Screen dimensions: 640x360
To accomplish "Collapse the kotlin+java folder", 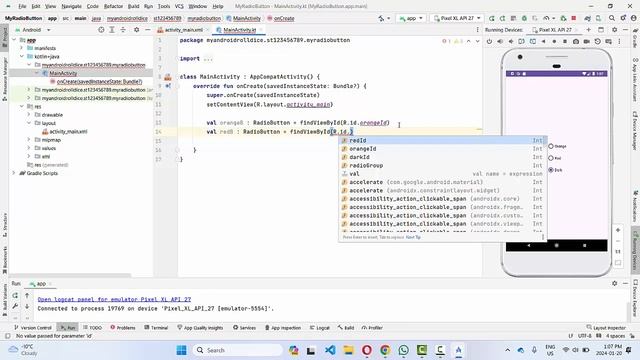I will point(22,56).
